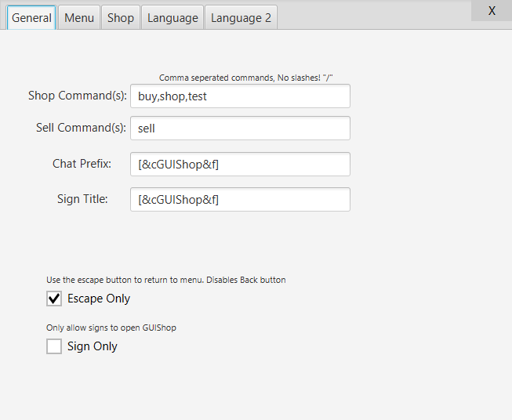Click the "Only allow signs" description text
Screen dimensions: 512x420
[x=111, y=328]
